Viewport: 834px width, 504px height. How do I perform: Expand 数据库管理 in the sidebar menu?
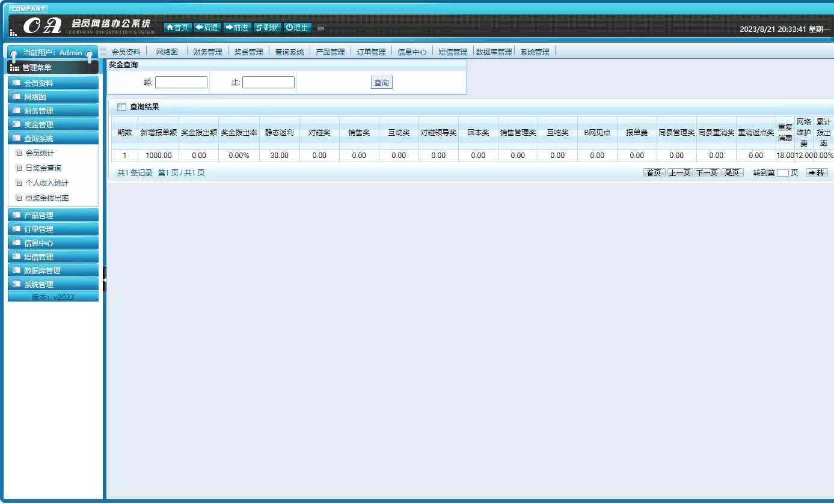point(53,270)
